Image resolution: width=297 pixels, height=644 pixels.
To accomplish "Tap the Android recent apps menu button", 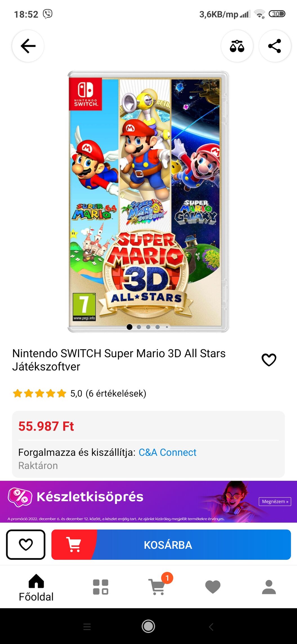I will (x=87, y=627).
